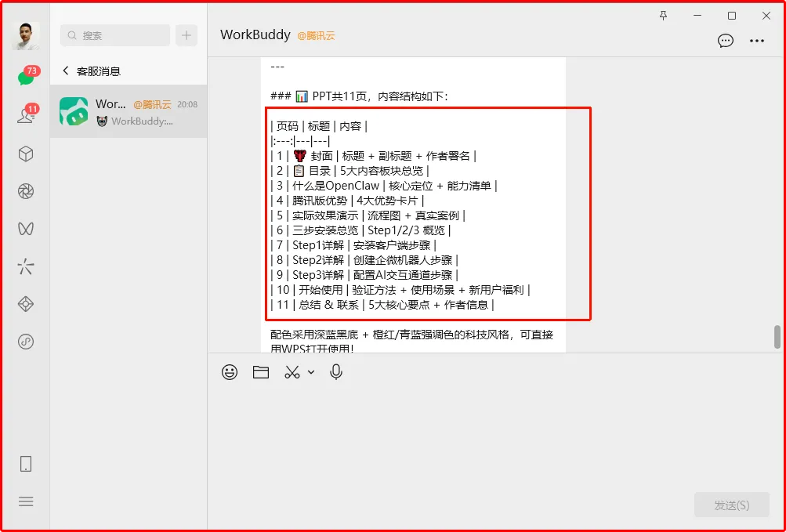The width and height of the screenshot is (786, 532).
Task: Click the row 'Step2详解'
Action: click(x=364, y=260)
